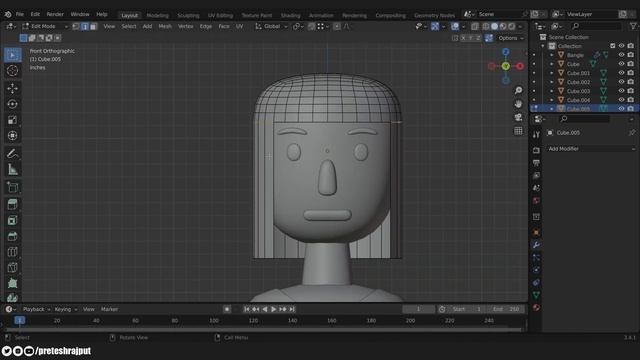Click the End frame field
This screenshot has height=360, width=640.
tap(506, 309)
